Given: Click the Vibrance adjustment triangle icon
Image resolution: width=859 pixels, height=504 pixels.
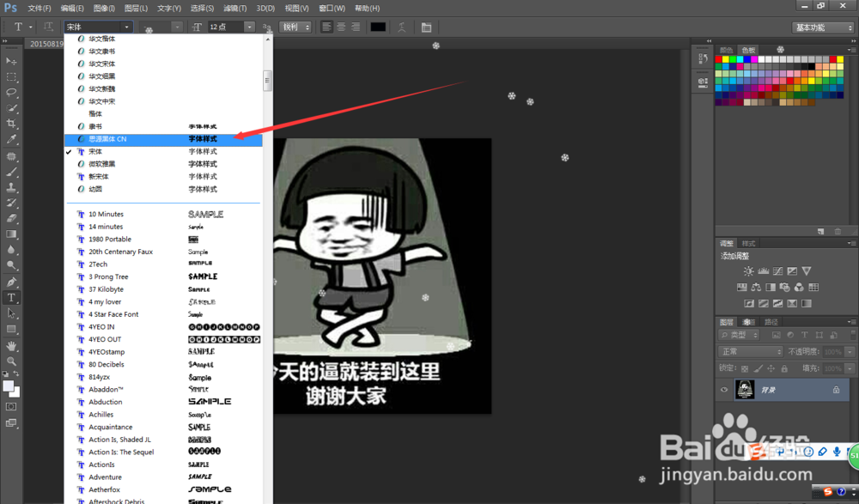Looking at the screenshot, I should (807, 271).
